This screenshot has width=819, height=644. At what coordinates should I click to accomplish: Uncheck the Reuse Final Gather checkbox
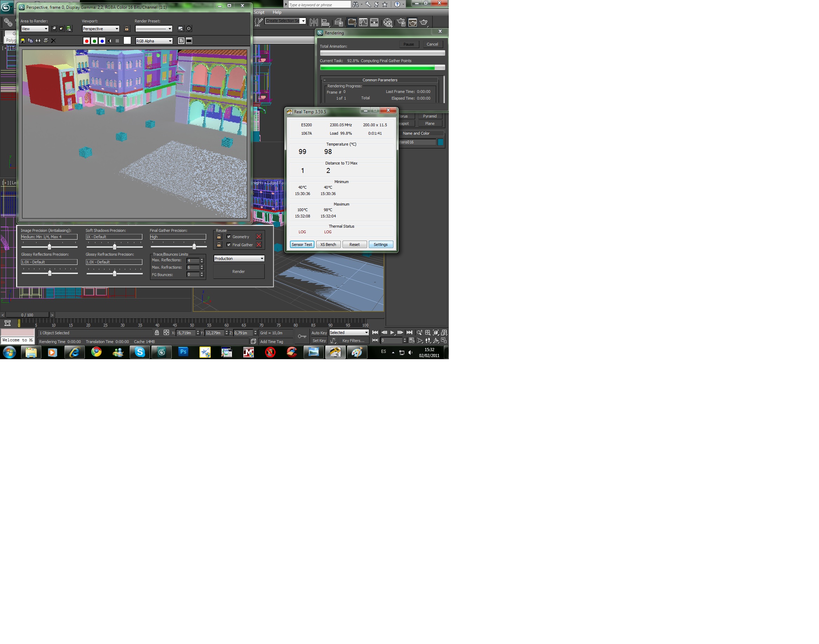228,245
